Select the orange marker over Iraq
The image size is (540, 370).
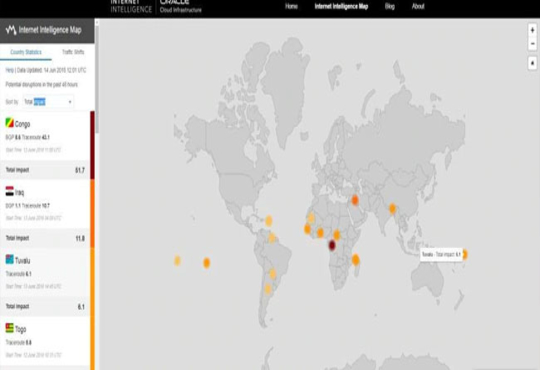(355, 200)
